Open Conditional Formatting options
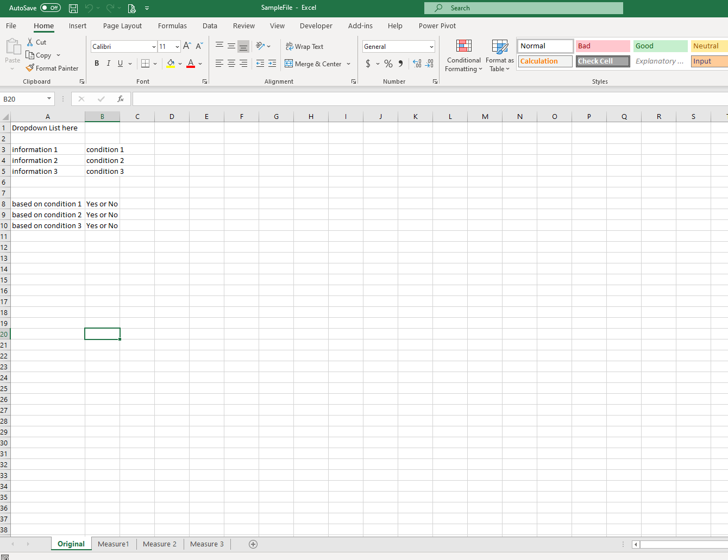 [x=464, y=55]
